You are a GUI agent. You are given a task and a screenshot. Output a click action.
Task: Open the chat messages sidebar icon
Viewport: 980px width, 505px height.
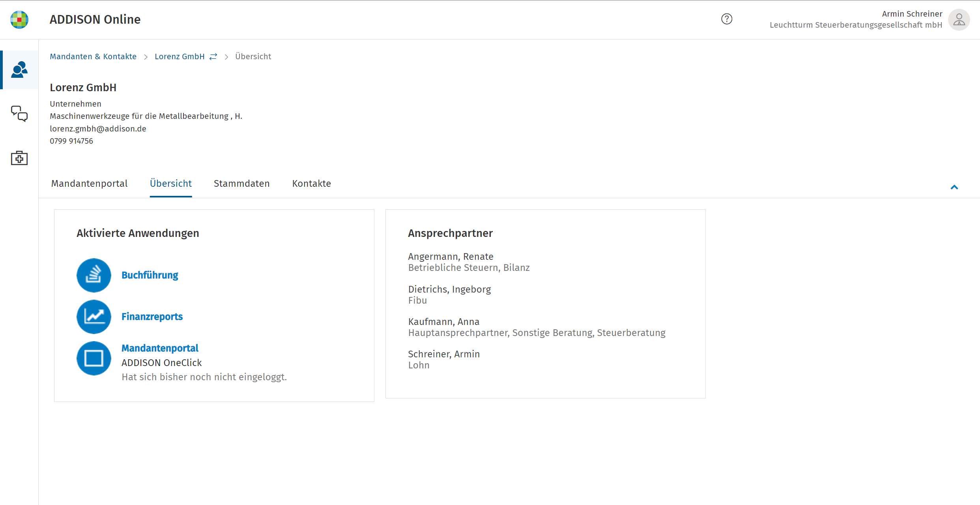[19, 114]
